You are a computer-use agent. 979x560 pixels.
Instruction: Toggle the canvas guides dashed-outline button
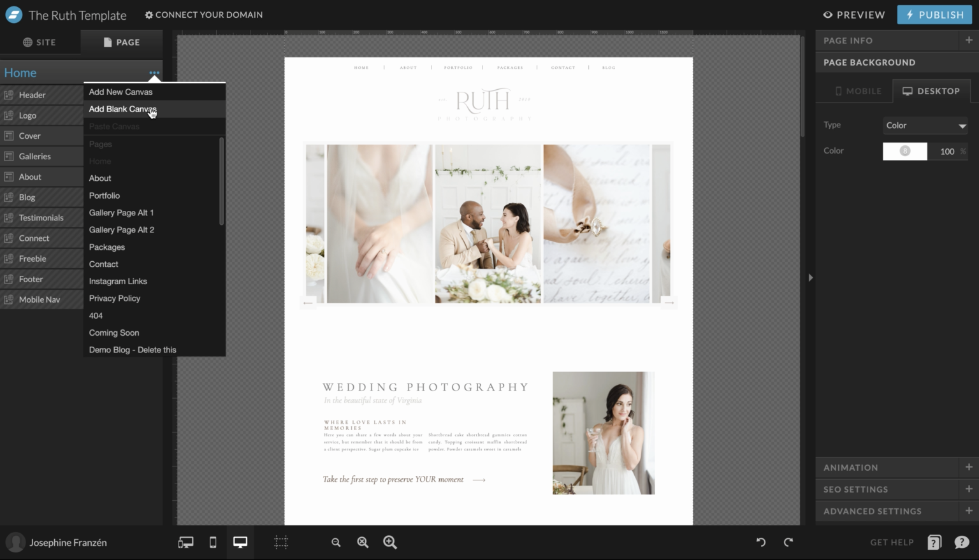[x=280, y=542]
